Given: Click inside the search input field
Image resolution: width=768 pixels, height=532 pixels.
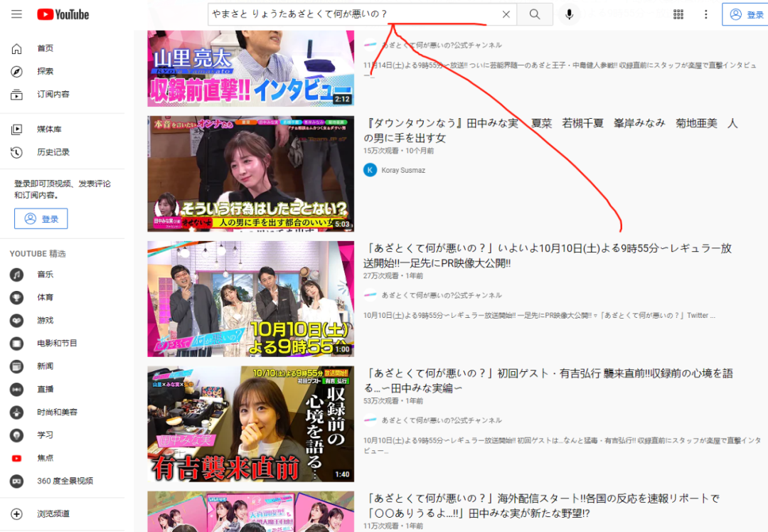Looking at the screenshot, I should (348, 14).
